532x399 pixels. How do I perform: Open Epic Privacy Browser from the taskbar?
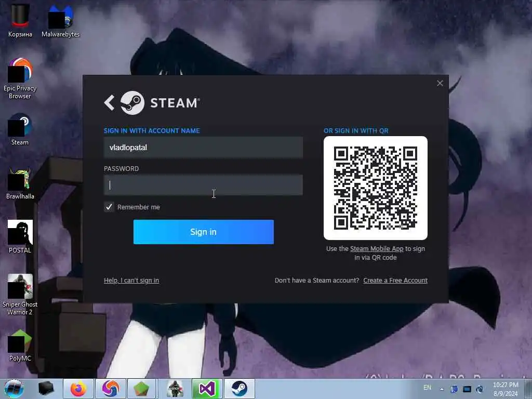(x=111, y=389)
